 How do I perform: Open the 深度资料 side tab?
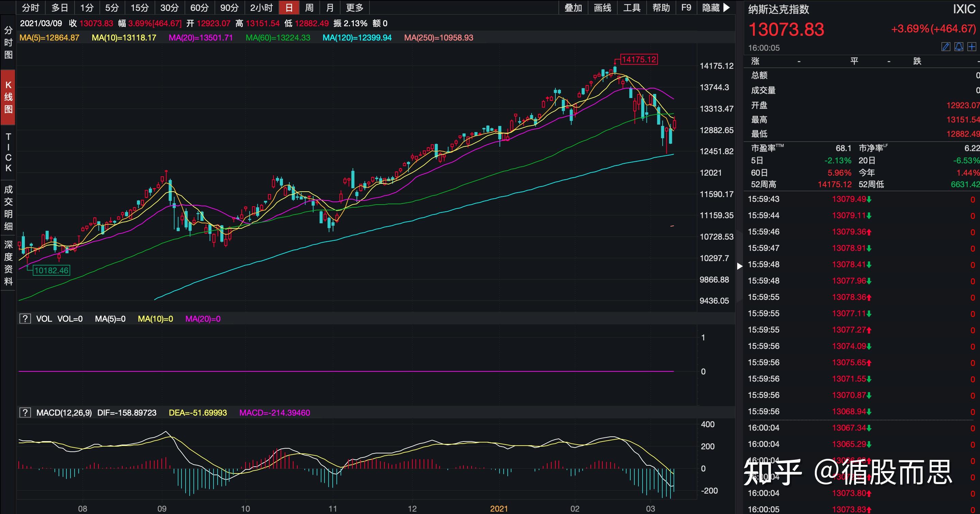[8, 263]
